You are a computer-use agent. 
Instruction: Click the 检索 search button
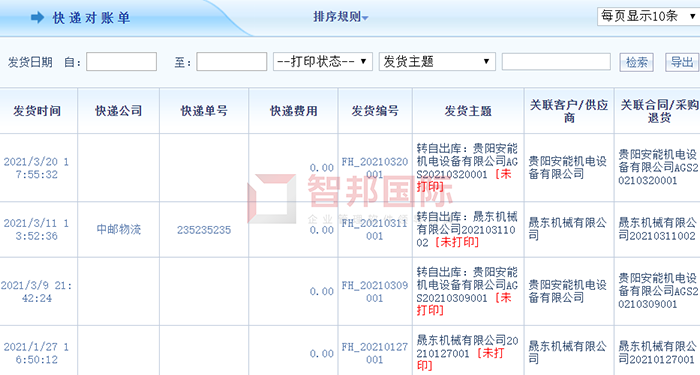point(637,62)
